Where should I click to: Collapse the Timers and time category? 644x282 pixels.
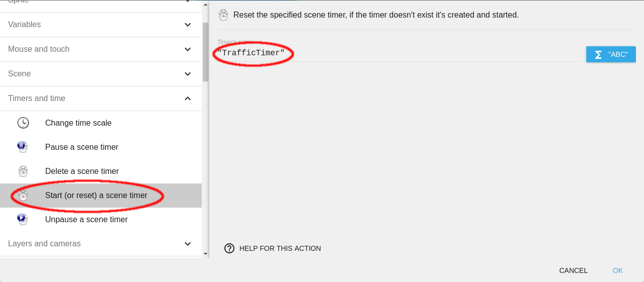click(x=188, y=99)
